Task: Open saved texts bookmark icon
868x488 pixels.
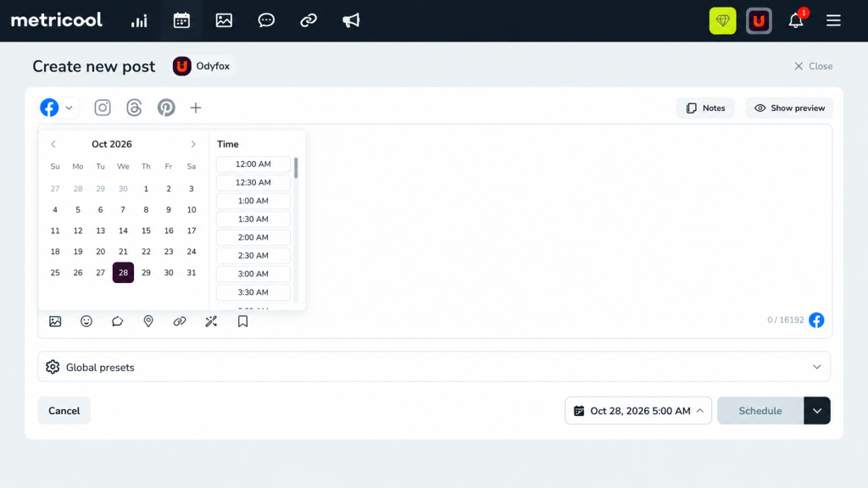Action: coord(242,321)
